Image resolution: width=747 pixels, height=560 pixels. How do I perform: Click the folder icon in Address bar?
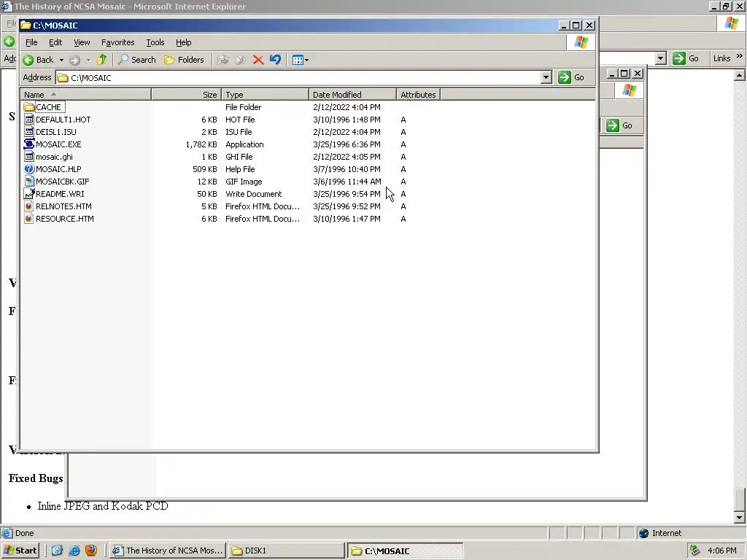point(63,77)
